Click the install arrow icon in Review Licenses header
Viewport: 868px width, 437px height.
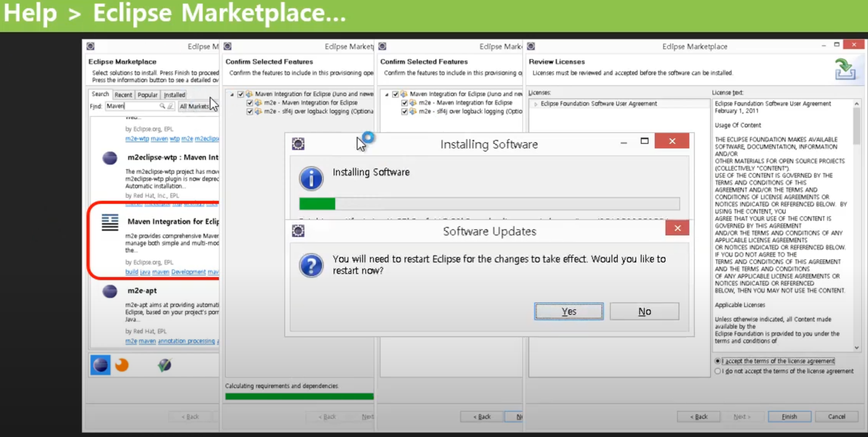845,69
